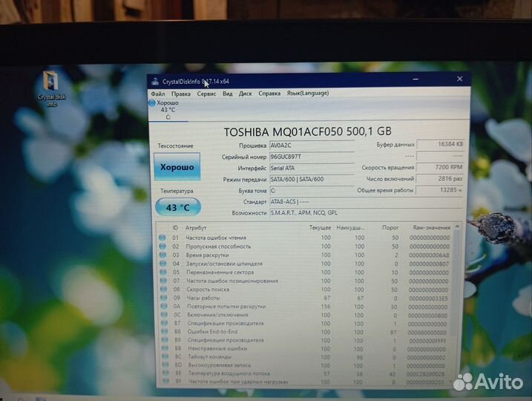The width and height of the screenshot is (532, 401).
Task: Click the status circle icon for row BD
Action: pyautogui.click(x=165, y=365)
